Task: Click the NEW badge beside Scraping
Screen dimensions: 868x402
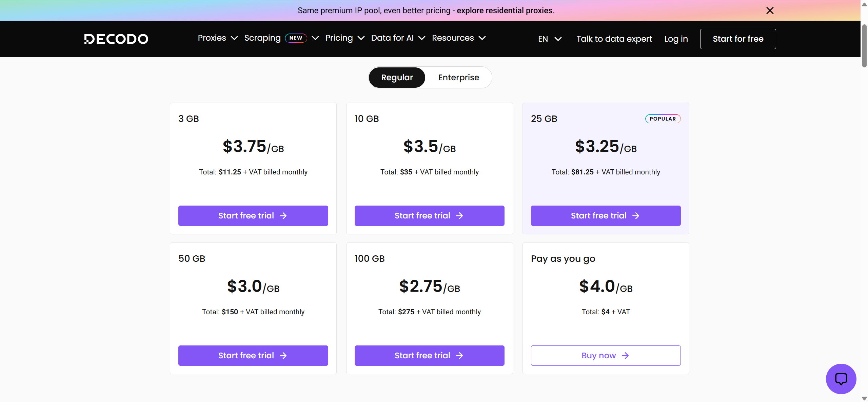Action: pyautogui.click(x=296, y=38)
